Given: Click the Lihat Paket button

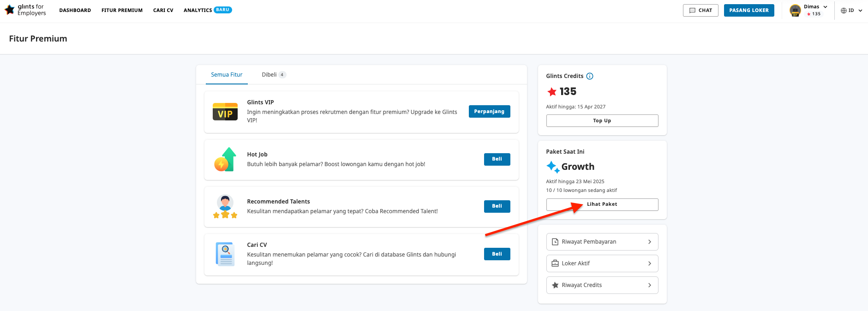Looking at the screenshot, I should (602, 204).
